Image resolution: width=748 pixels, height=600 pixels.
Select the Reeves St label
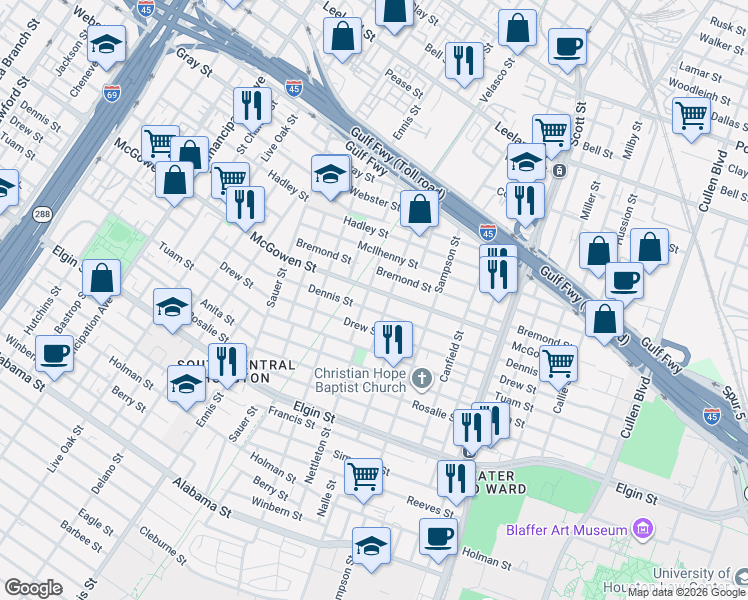pos(430,506)
